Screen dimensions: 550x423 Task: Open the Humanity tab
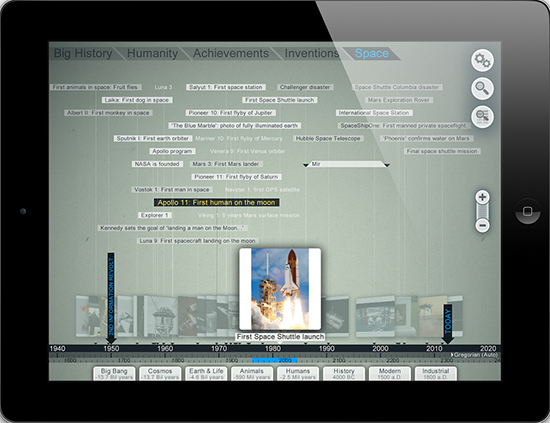click(x=152, y=53)
